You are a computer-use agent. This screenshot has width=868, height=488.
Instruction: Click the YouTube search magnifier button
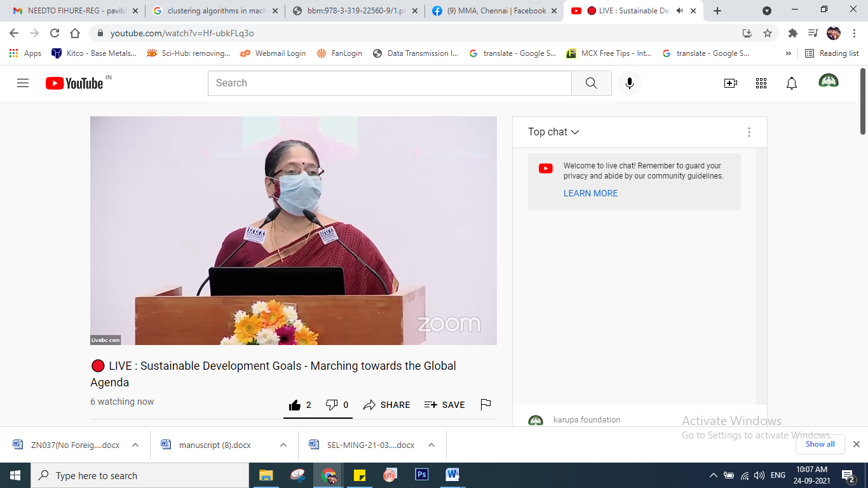(x=591, y=83)
